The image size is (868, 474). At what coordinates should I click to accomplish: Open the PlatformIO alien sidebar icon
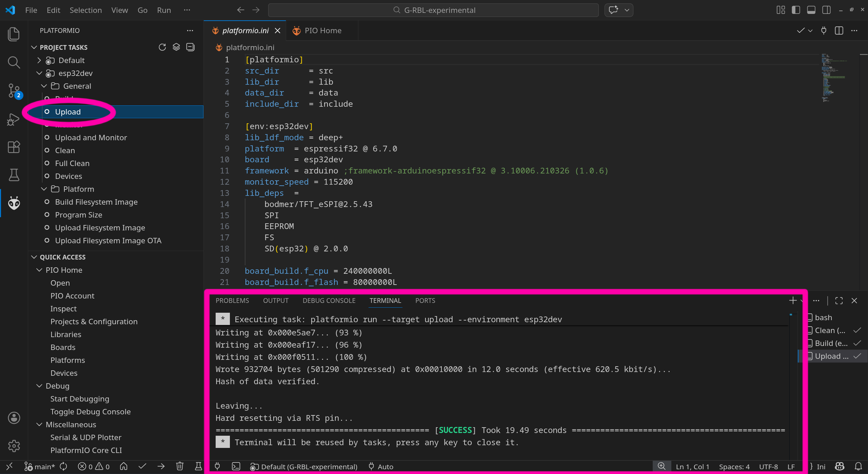pyautogui.click(x=14, y=203)
